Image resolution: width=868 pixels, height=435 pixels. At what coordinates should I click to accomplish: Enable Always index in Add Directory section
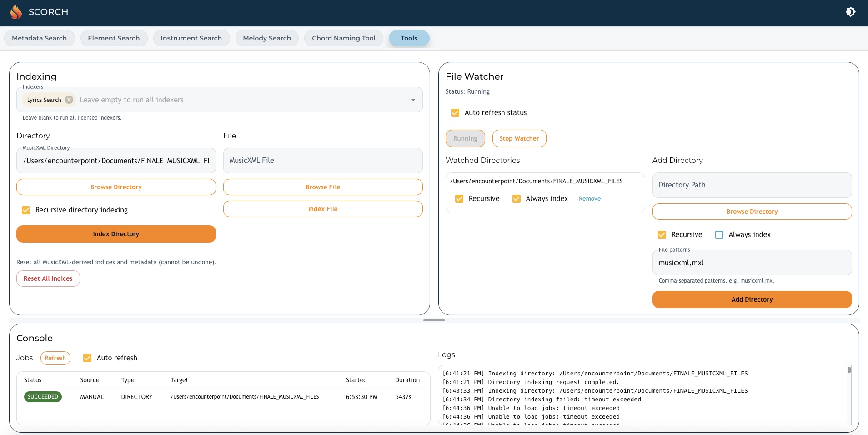[719, 235]
